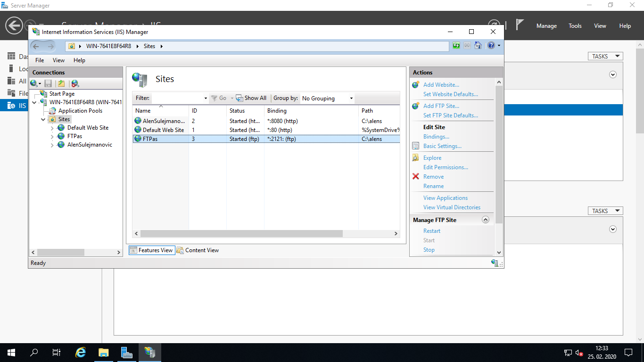Click the Windows Start button
Viewport: 644px width, 362px height.
pyautogui.click(x=11, y=353)
